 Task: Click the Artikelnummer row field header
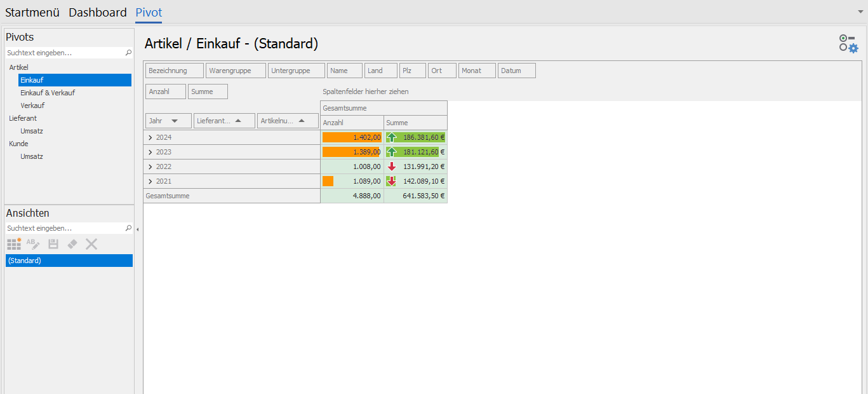(x=288, y=121)
